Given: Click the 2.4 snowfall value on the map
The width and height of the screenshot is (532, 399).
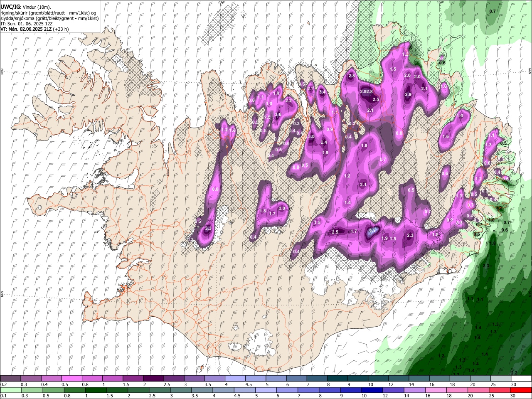Looking at the screenshot, I should [324, 143].
